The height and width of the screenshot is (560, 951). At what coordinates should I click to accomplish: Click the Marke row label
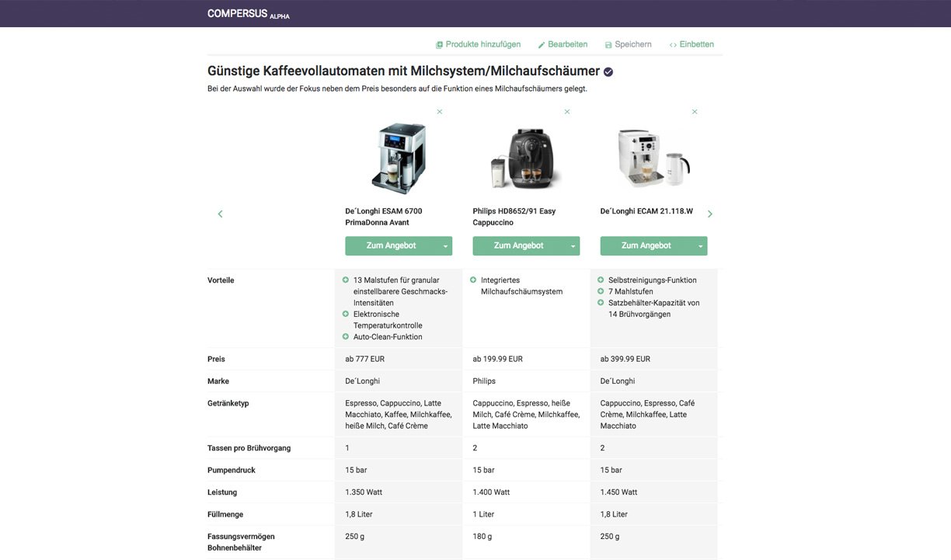pyautogui.click(x=218, y=381)
